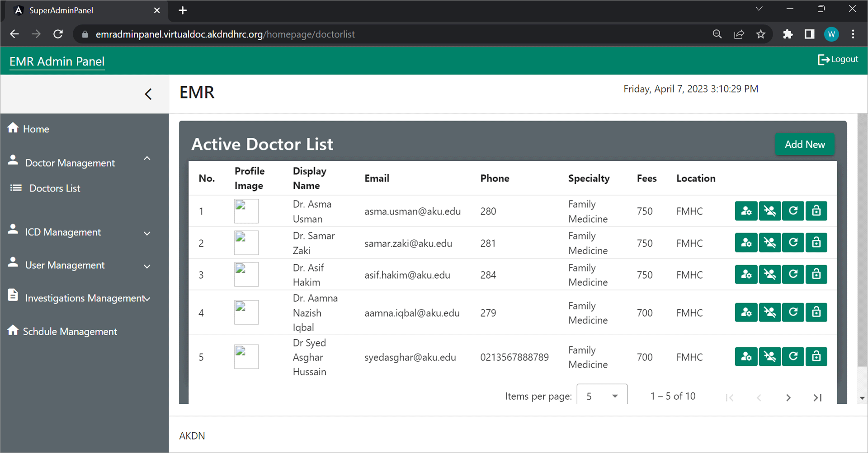The height and width of the screenshot is (453, 868).
Task: Click Dr. Asma Usman's profile image thumbnail
Action: [x=246, y=211]
